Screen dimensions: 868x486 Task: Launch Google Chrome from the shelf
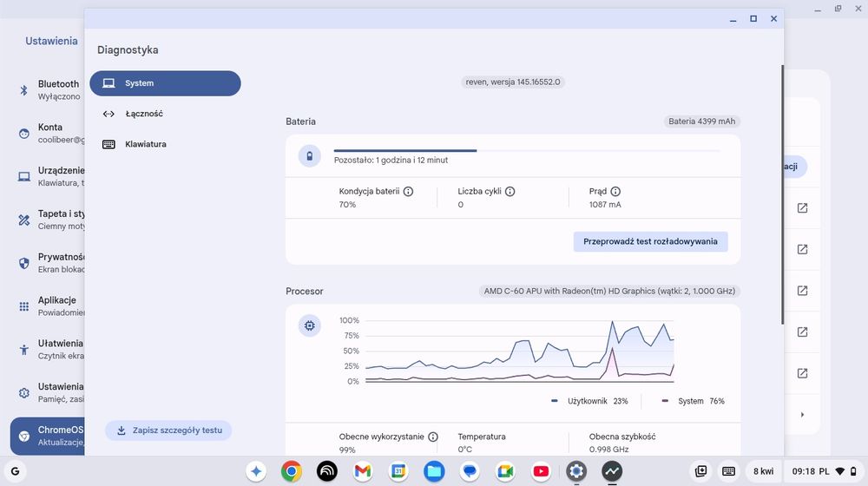point(291,471)
